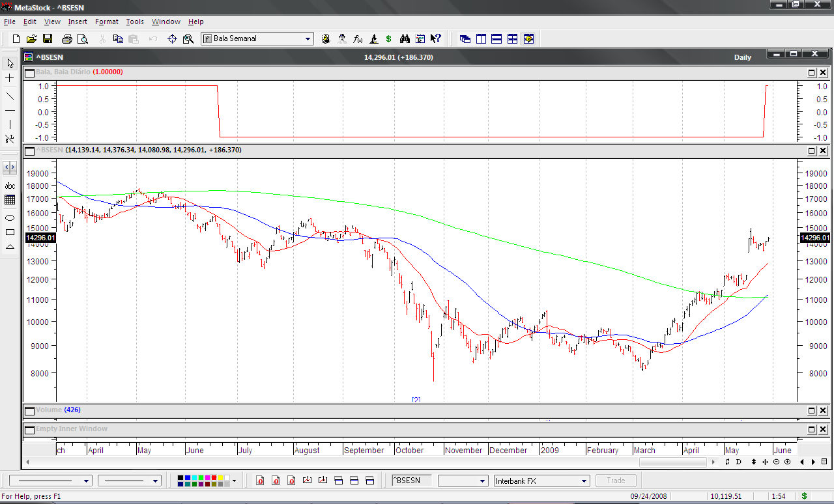Launch the System Tester microscope icon
The image size is (834, 504).
pyautogui.click(x=373, y=39)
